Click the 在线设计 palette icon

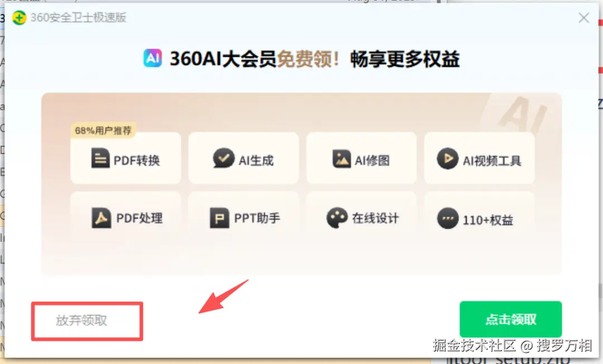click(x=337, y=218)
